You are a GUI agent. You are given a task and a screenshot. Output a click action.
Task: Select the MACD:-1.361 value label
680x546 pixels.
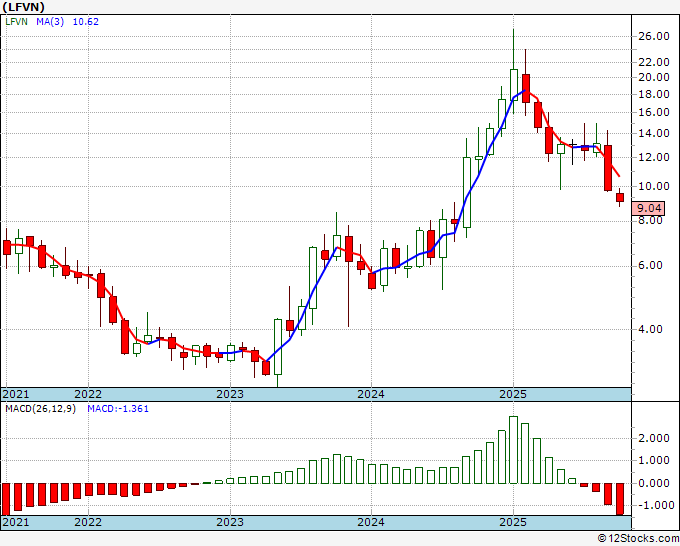pyautogui.click(x=118, y=410)
